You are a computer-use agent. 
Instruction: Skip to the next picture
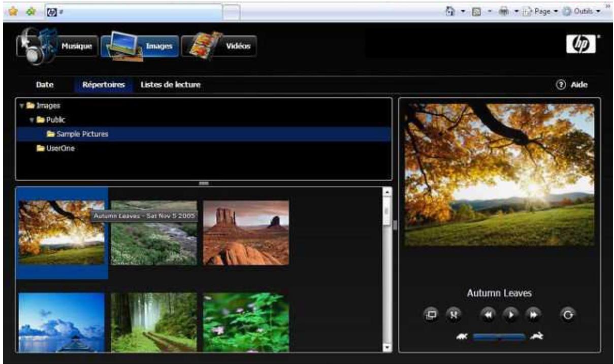(x=534, y=315)
